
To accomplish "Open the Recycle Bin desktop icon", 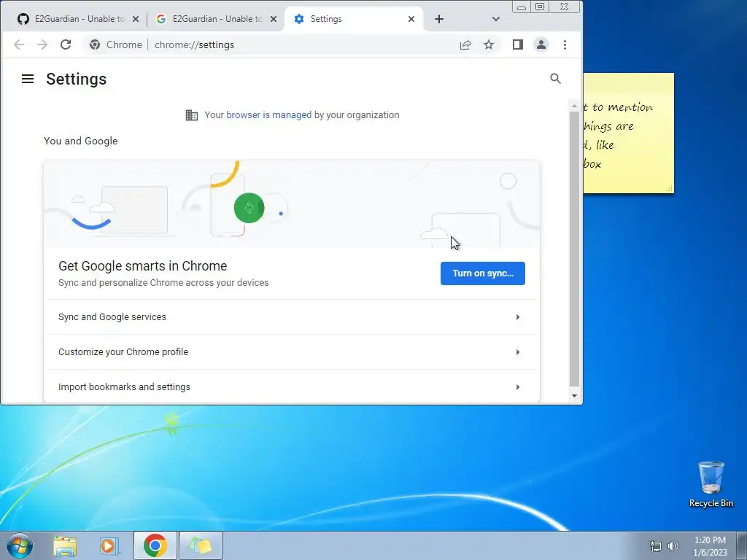I will tap(711, 484).
